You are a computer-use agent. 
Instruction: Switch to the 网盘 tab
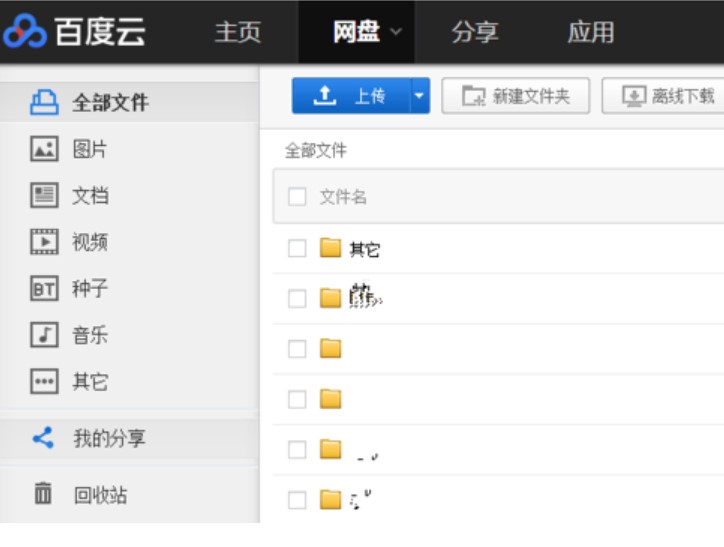(x=356, y=32)
